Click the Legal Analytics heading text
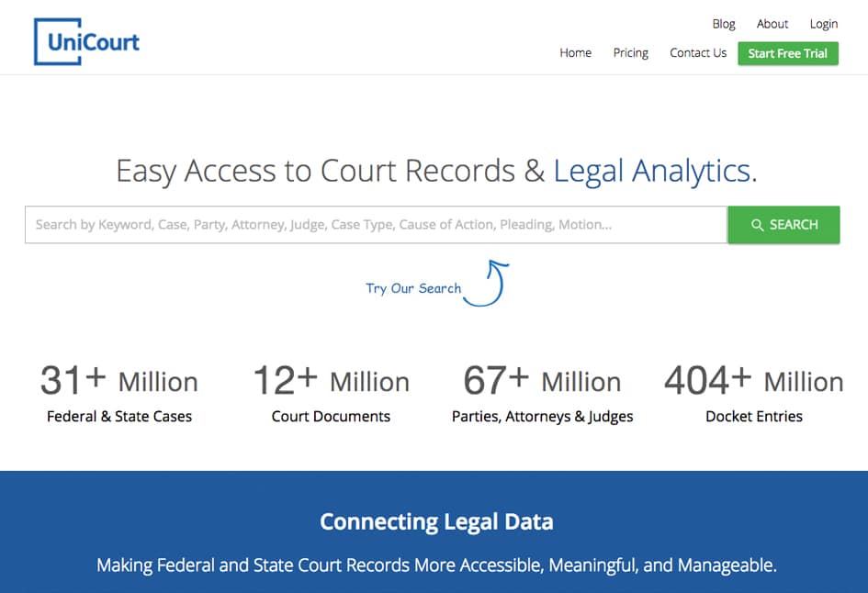Screen dimensions: 868x593 coord(655,171)
